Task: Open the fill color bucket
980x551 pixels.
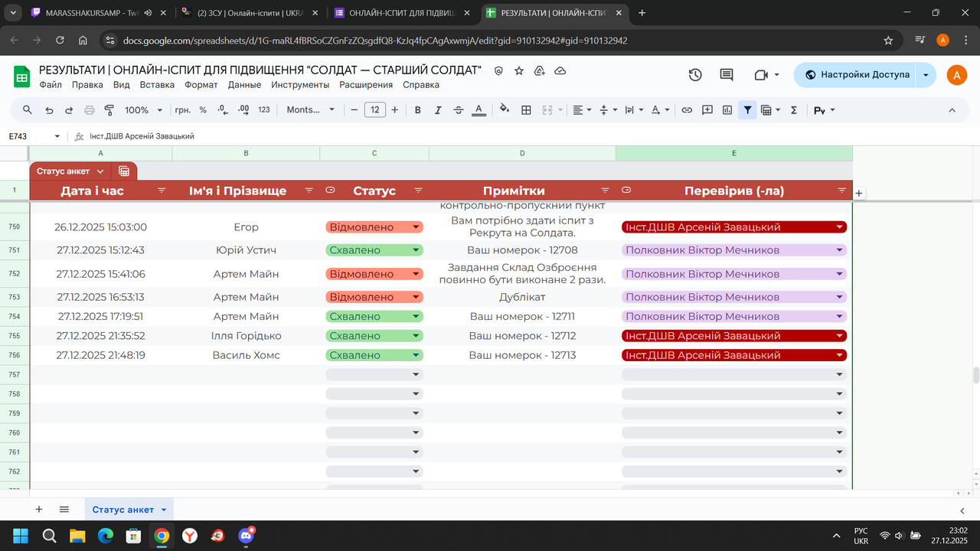Action: coord(505,109)
